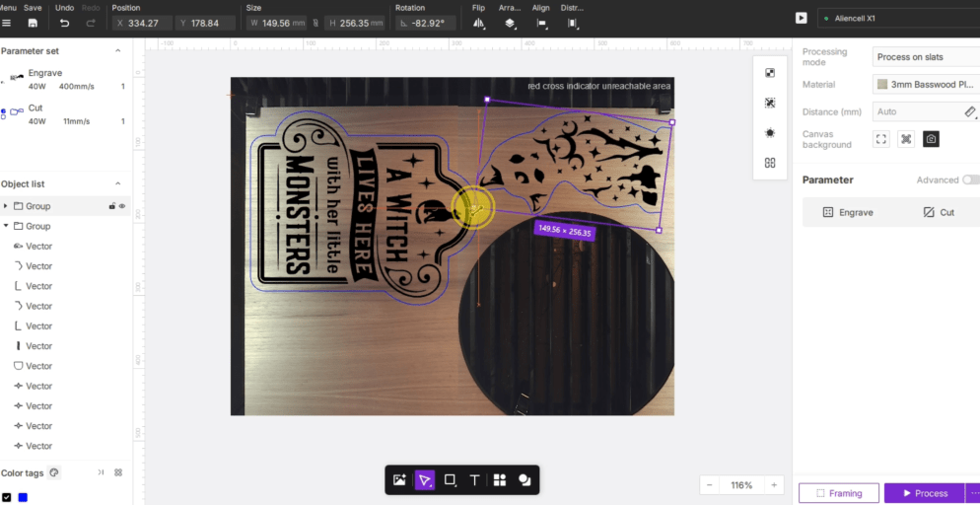
Task: Hide the first Group with eye icon
Action: [122, 206]
